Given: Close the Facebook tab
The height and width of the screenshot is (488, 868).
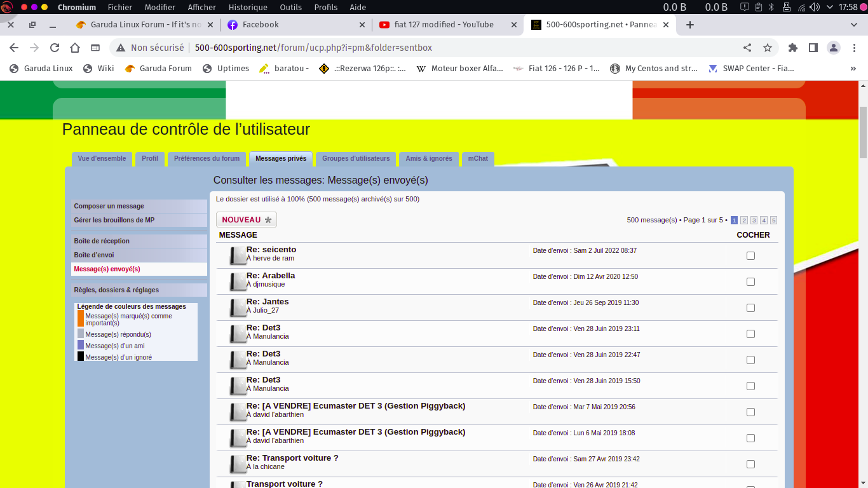Looking at the screenshot, I should click(362, 25).
